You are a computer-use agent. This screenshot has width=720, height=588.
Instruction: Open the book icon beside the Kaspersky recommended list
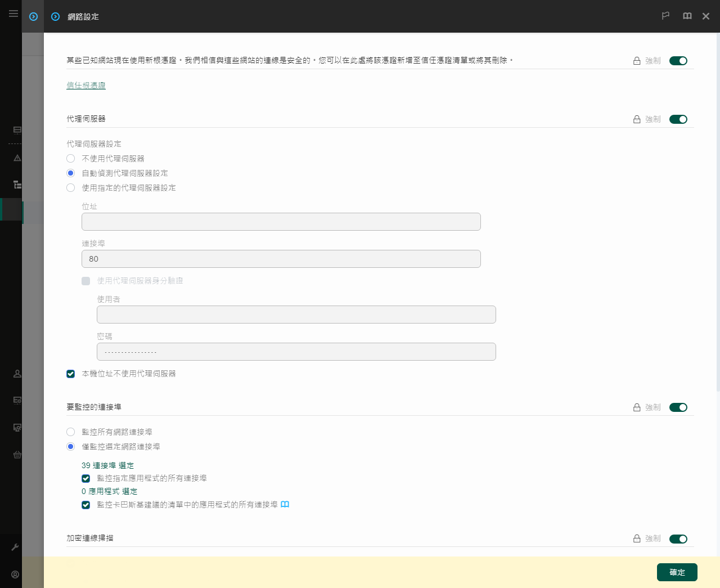click(285, 504)
